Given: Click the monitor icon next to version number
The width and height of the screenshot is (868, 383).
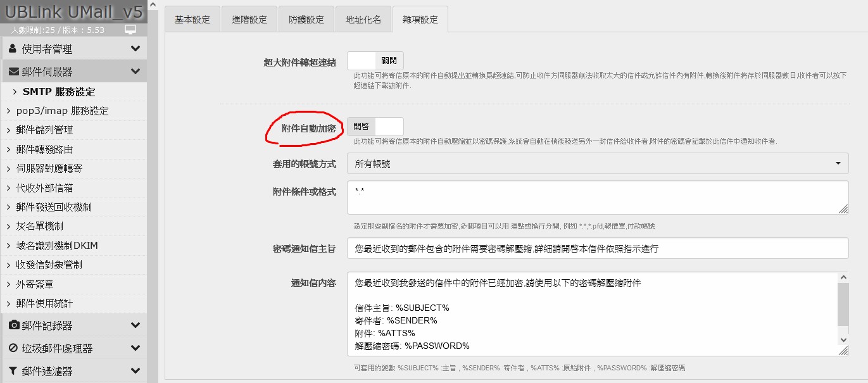Looking at the screenshot, I should click(x=130, y=30).
